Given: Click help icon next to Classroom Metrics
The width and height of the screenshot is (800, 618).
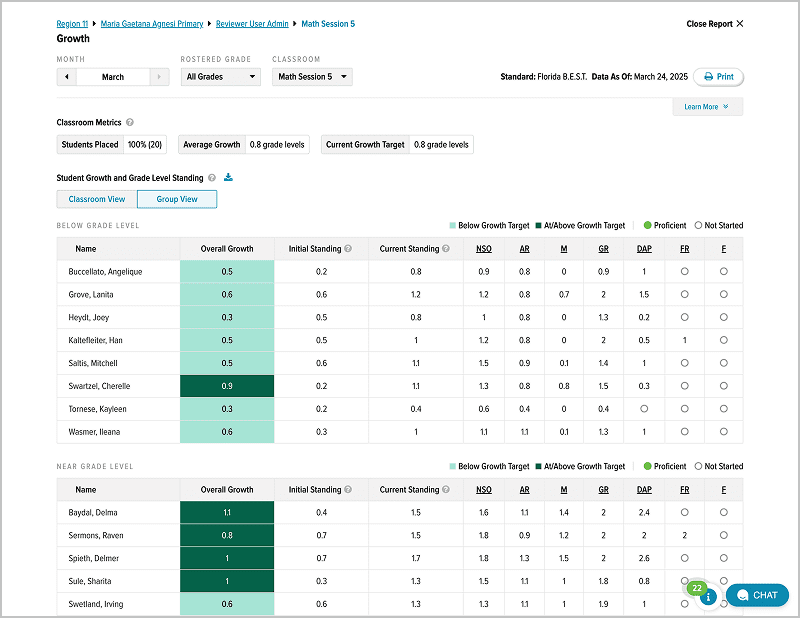Looking at the screenshot, I should 130,123.
